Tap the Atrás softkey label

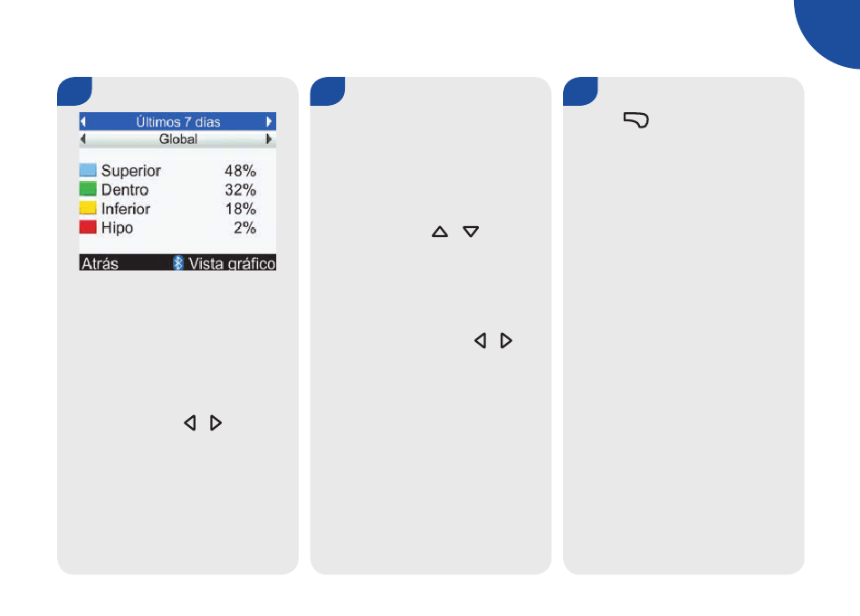pyautogui.click(x=100, y=263)
